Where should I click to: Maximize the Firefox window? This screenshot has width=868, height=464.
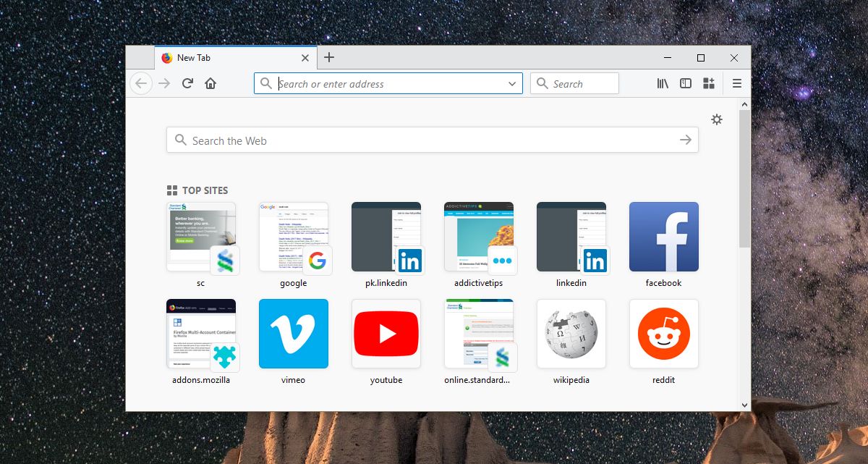[700, 58]
